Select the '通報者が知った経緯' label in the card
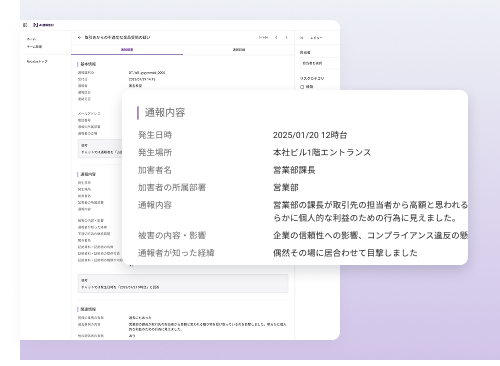The width and height of the screenshot is (500, 366). coord(176,253)
